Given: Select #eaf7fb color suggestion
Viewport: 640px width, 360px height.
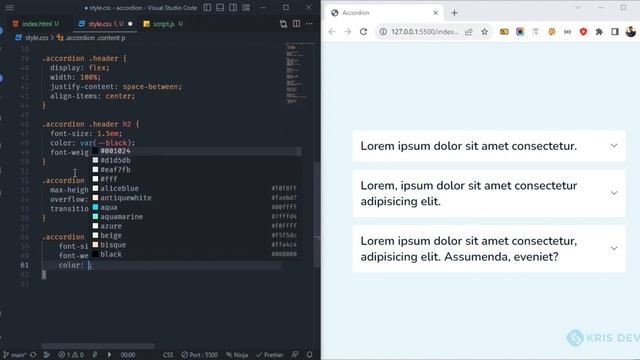Looking at the screenshot, I should coord(197,170).
